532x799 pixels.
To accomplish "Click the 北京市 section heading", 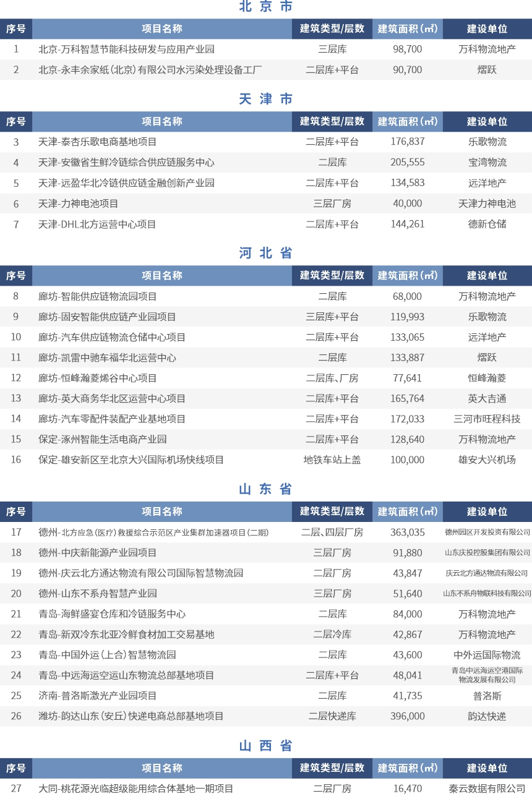I will (x=266, y=7).
